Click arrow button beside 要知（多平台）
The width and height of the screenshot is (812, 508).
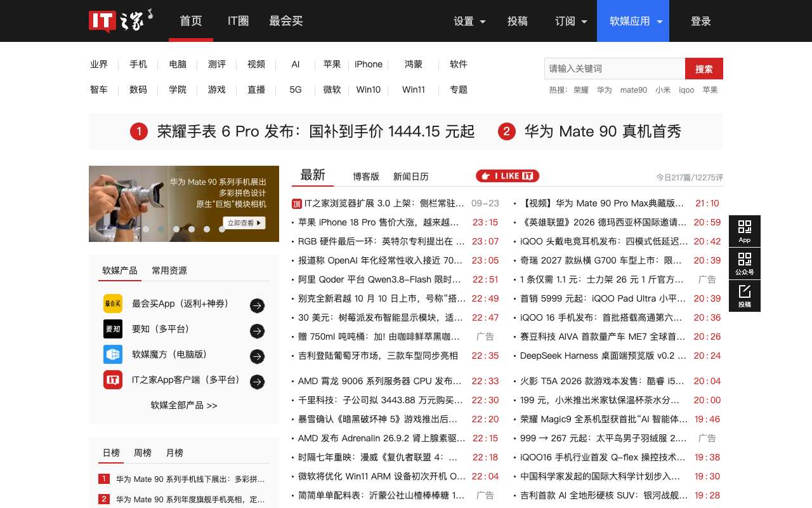(x=257, y=331)
